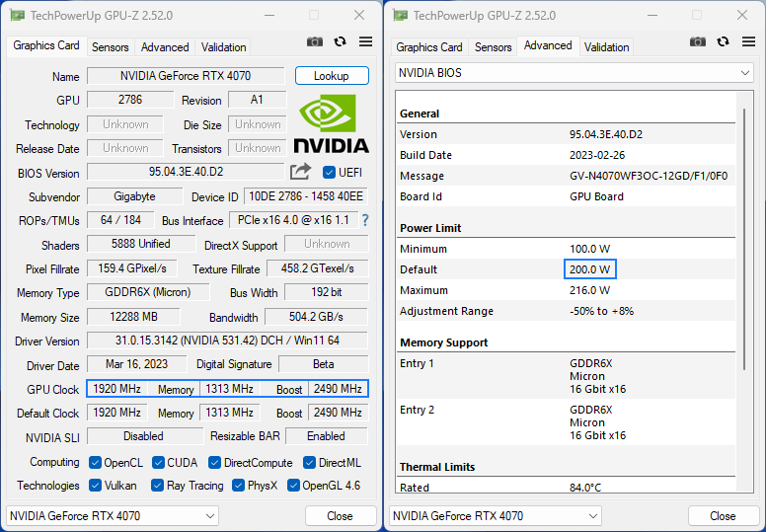
Task: Click the GPU-Z app icon in left title bar
Action: pyautogui.click(x=17, y=16)
